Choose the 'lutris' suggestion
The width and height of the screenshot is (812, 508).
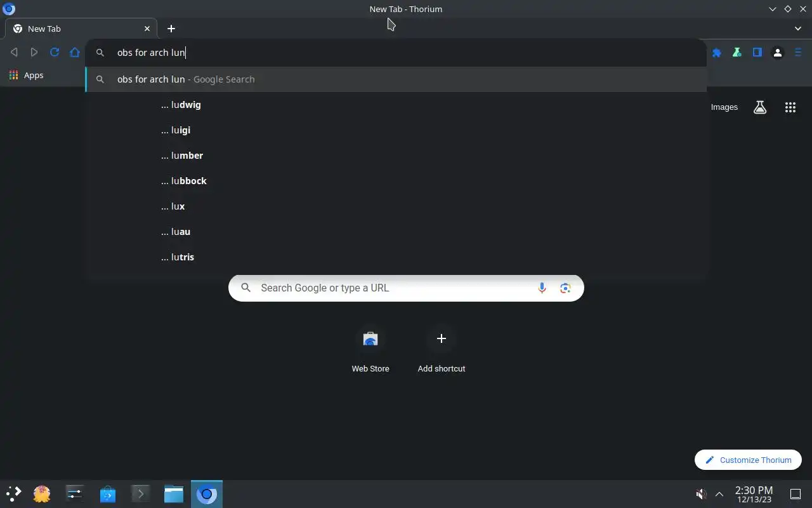pyautogui.click(x=396, y=257)
